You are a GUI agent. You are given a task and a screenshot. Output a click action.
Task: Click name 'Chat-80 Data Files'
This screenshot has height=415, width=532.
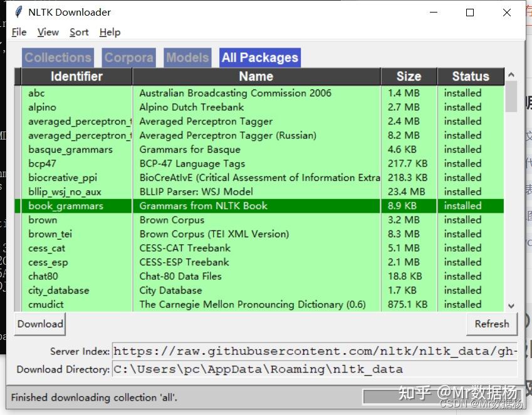180,276
